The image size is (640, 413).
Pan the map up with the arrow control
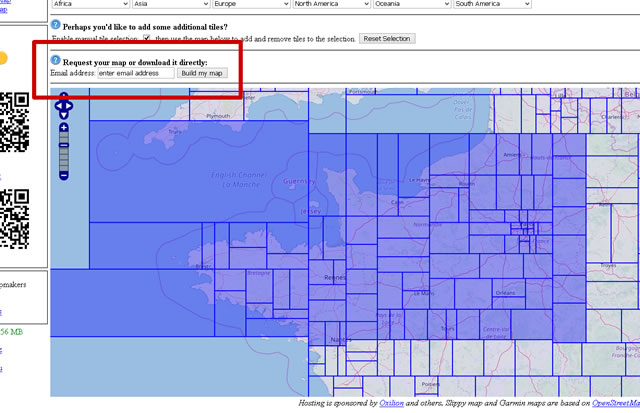tap(63, 97)
